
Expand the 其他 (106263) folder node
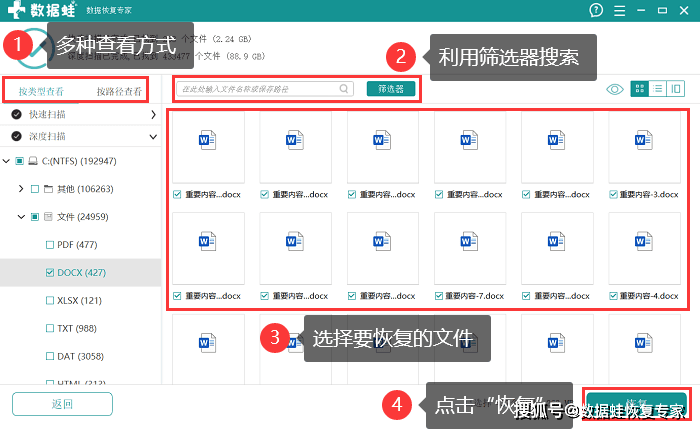tap(21, 188)
